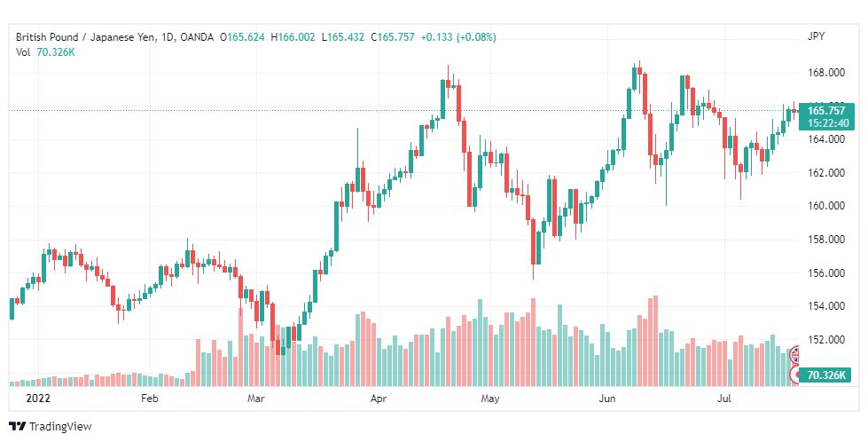Click the Japanese flag event icon
The image size is (868, 442).
pos(795,375)
